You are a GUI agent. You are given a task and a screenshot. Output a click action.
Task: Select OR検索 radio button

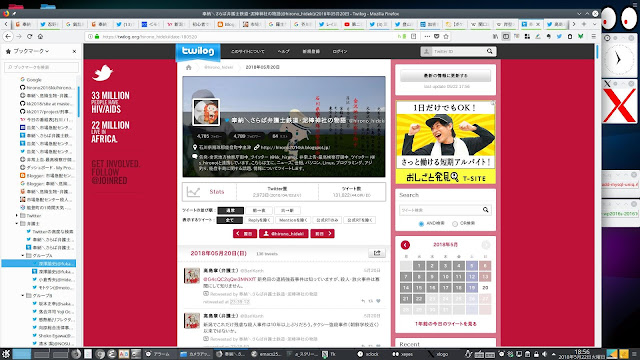coord(455,224)
